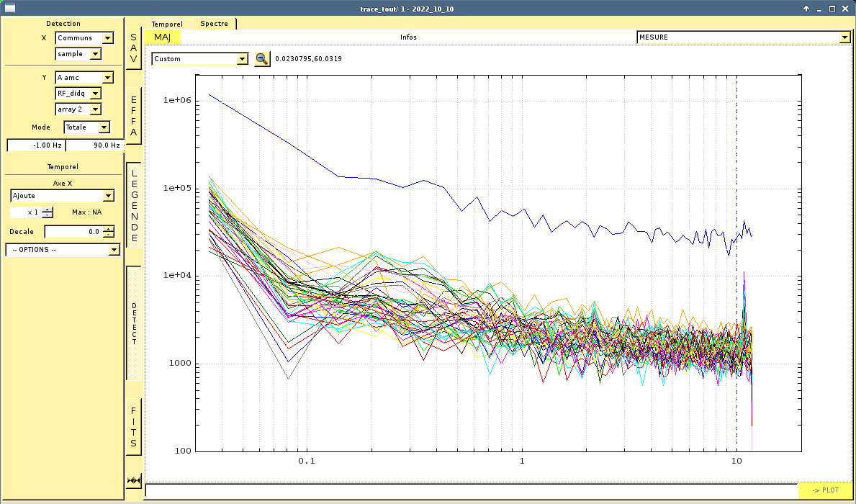Select the Spectre tab
The image size is (856, 504).
click(214, 24)
